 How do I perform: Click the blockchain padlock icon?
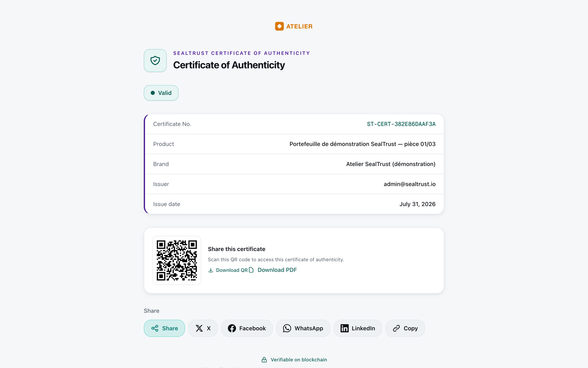pyautogui.click(x=264, y=360)
